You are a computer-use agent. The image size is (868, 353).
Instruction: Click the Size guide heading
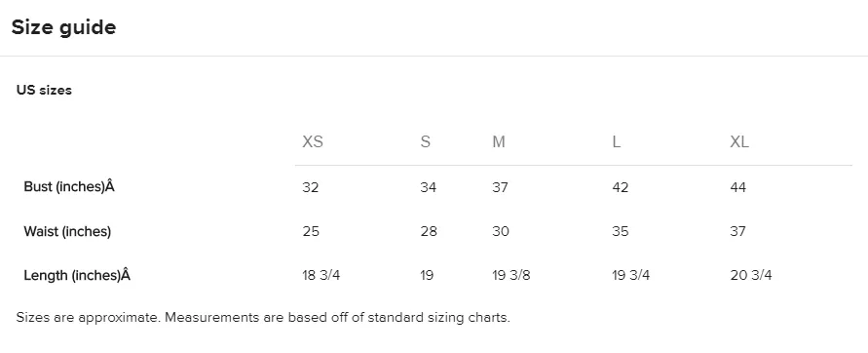(x=63, y=27)
